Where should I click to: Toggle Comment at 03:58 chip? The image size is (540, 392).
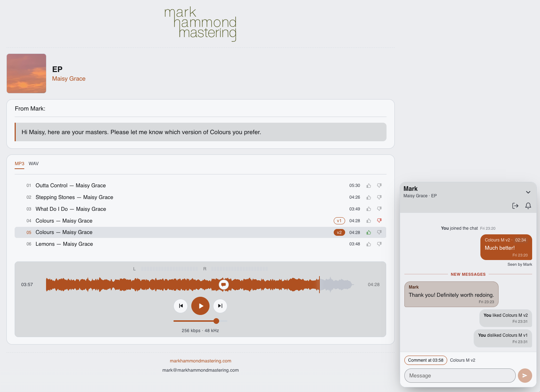pyautogui.click(x=425, y=360)
